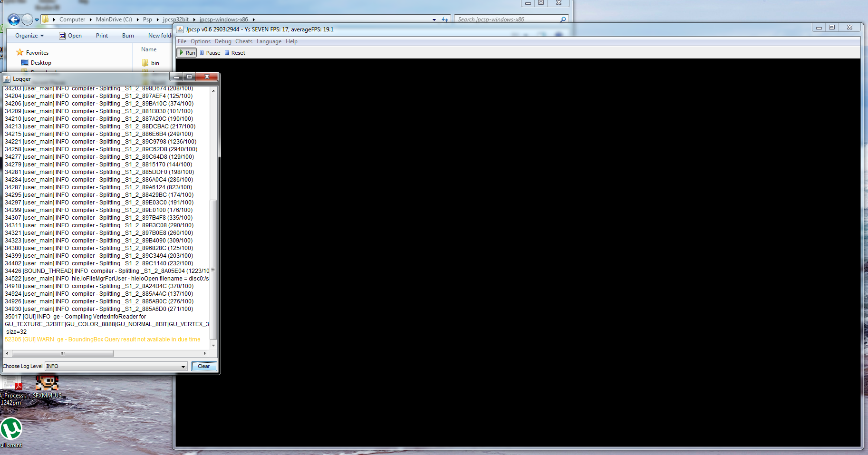Image resolution: width=868 pixels, height=455 pixels.
Task: Select the bin folder in file list
Action: [155, 63]
